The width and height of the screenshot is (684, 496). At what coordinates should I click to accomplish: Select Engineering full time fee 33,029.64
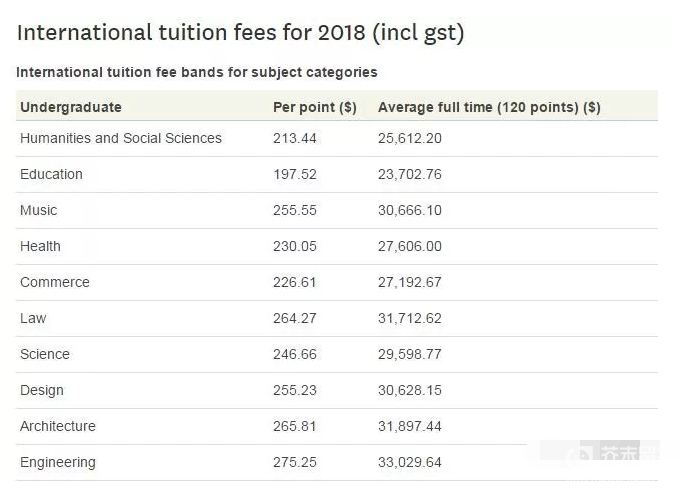point(410,462)
